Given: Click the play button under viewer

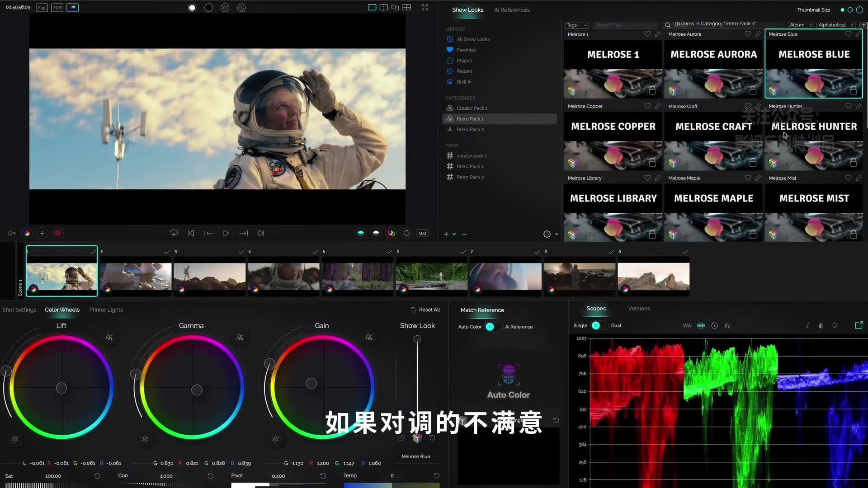Looking at the screenshot, I should 226,234.
